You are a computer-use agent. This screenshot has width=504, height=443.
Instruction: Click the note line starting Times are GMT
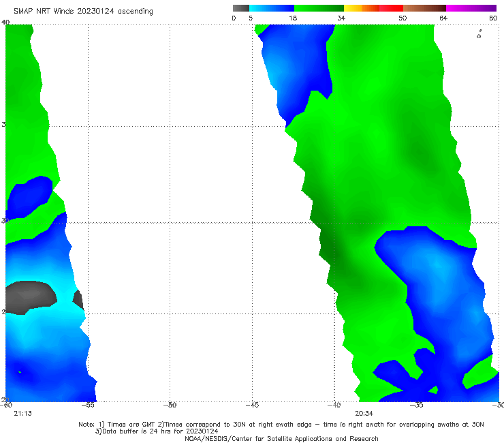tap(281, 425)
